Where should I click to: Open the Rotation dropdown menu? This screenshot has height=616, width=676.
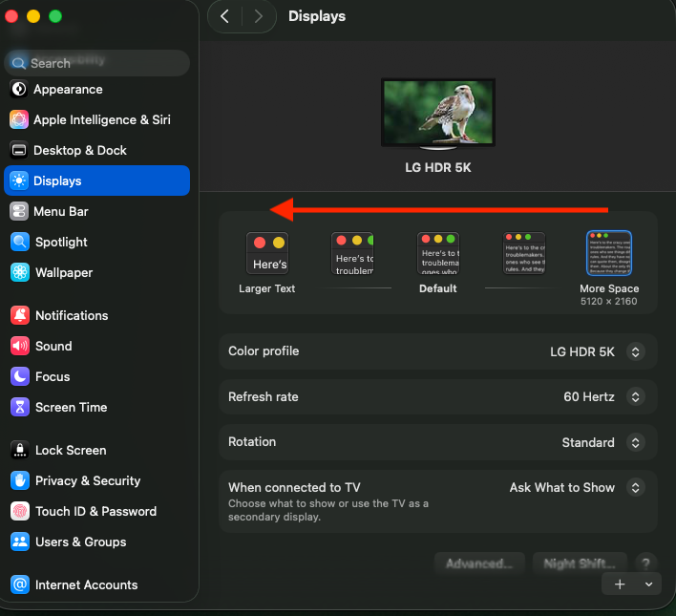click(635, 443)
